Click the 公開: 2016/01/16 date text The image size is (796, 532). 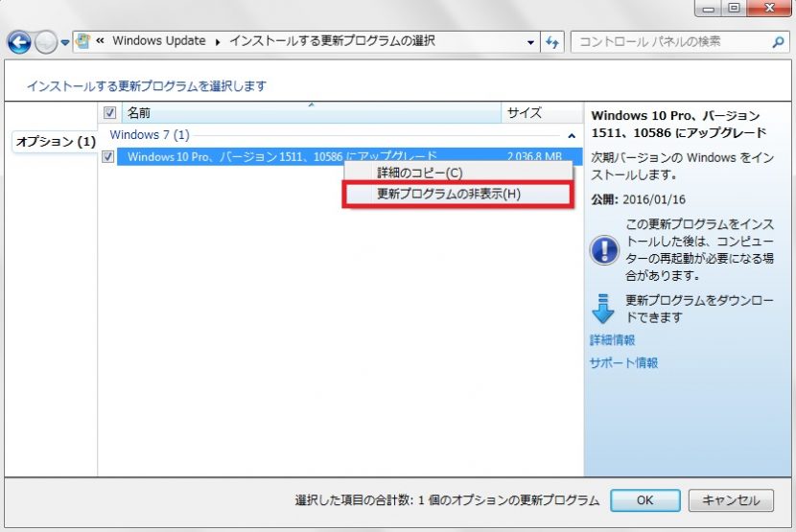638,199
